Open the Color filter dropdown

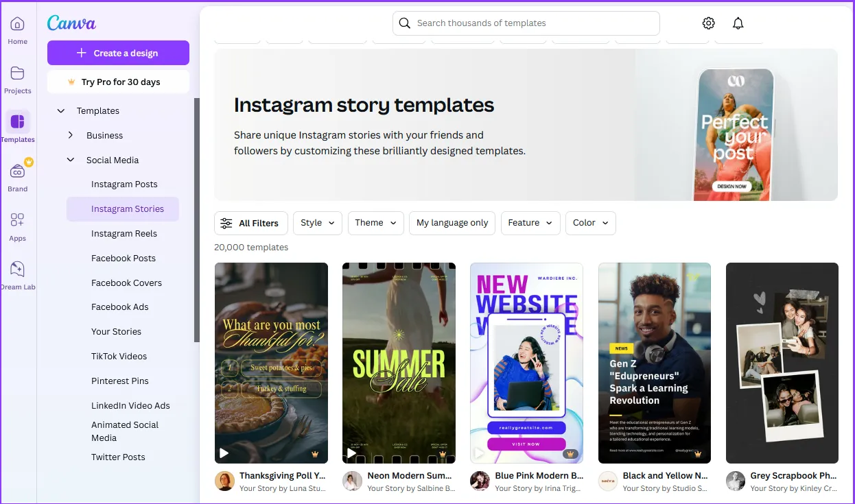(x=590, y=223)
